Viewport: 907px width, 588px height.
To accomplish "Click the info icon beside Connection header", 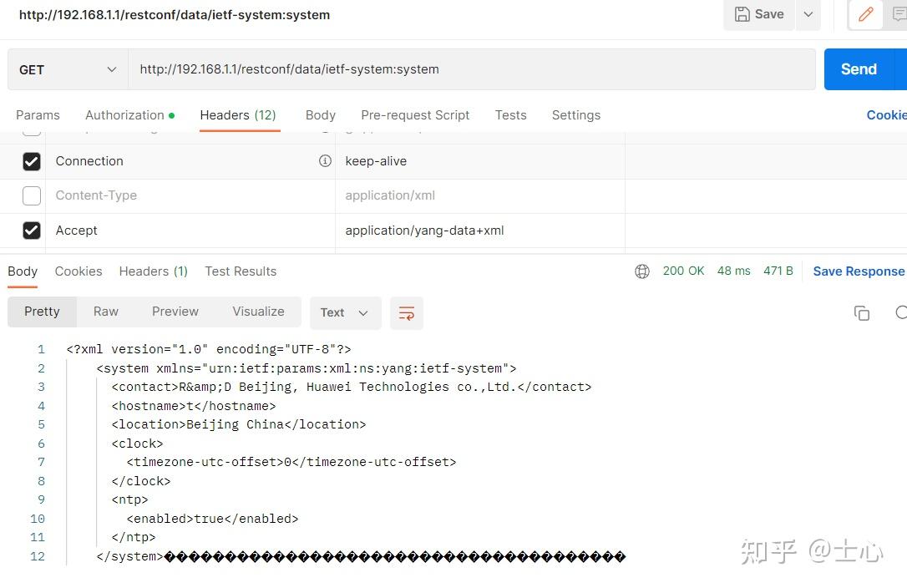I will tap(325, 161).
